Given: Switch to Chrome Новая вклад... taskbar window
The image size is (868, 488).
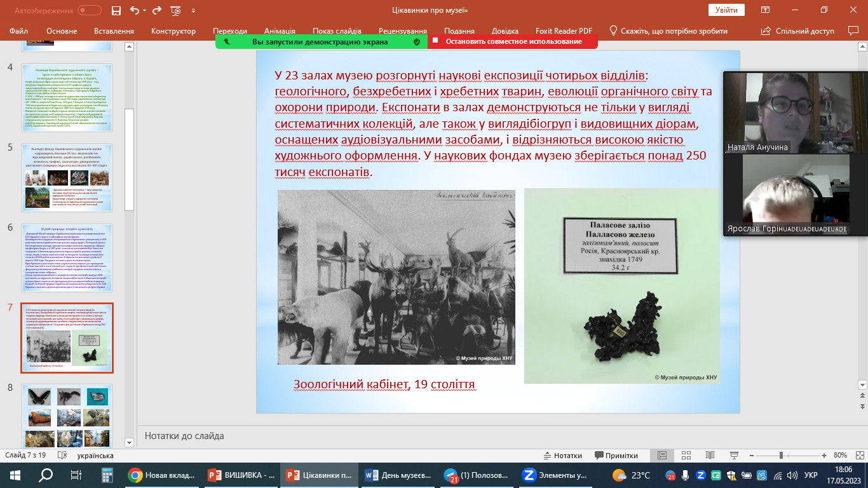Looking at the screenshot, I should click(x=163, y=475).
